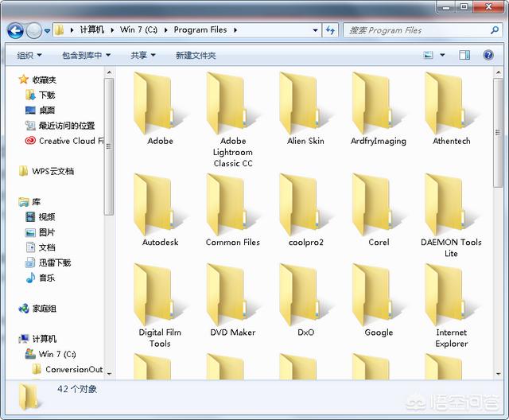Click navigation pane scroll down arrow

coord(109,374)
